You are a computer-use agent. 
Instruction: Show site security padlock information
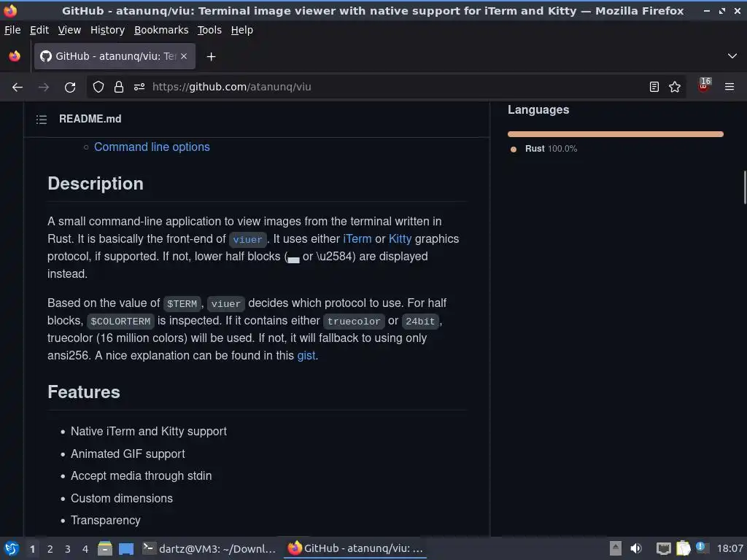click(x=119, y=87)
